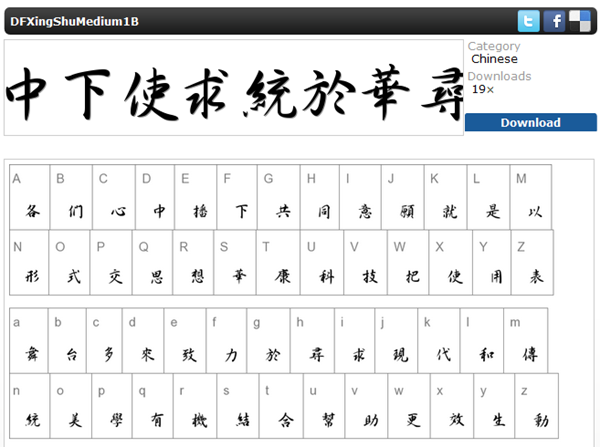Click the lowercase w glyph cell

[x=409, y=406]
